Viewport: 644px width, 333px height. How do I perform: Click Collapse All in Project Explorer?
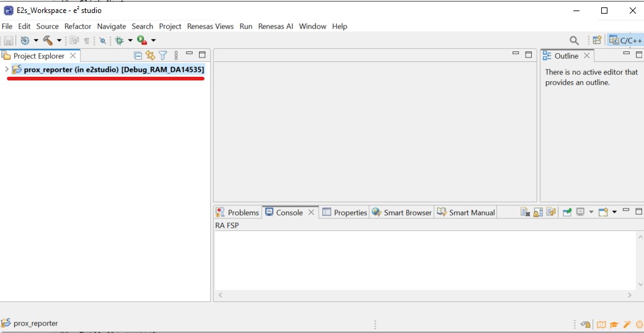coord(138,55)
